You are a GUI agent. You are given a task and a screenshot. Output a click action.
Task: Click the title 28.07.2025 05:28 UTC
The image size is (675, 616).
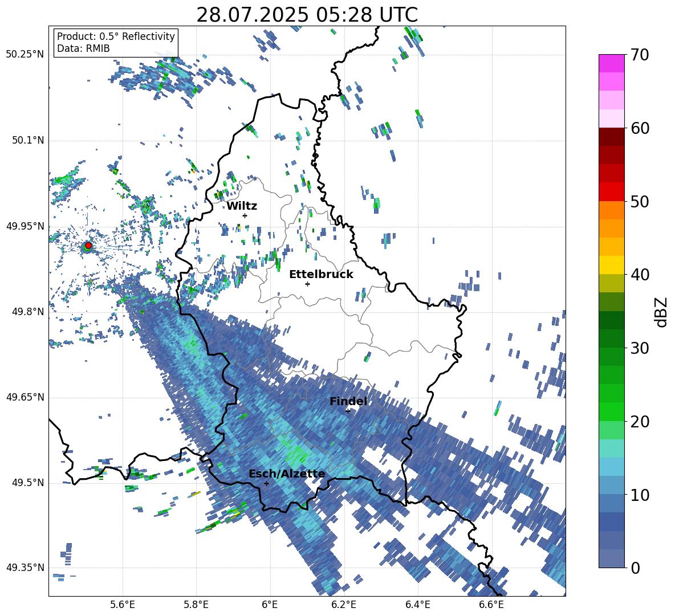coord(307,15)
